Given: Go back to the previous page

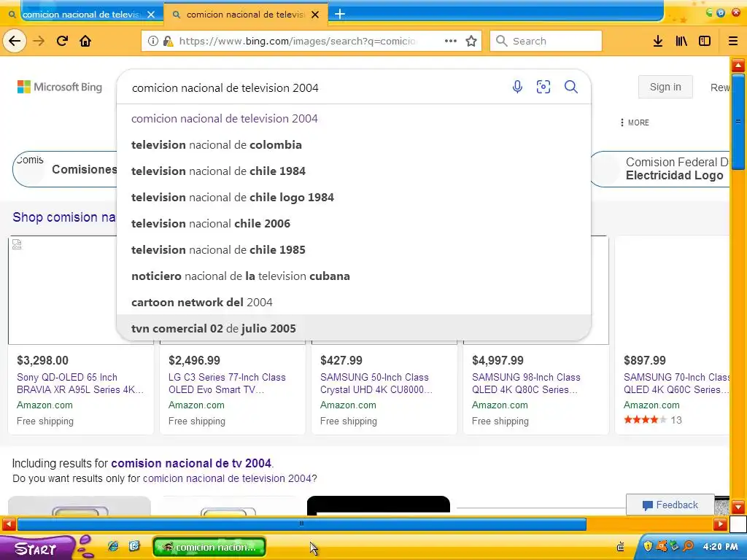Looking at the screenshot, I should click(x=15, y=41).
